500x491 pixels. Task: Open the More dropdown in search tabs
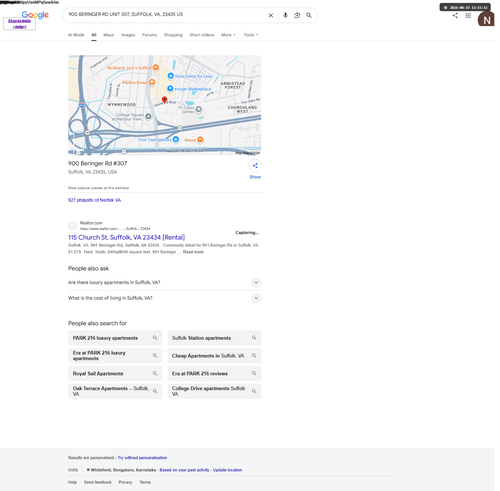pyautogui.click(x=228, y=35)
